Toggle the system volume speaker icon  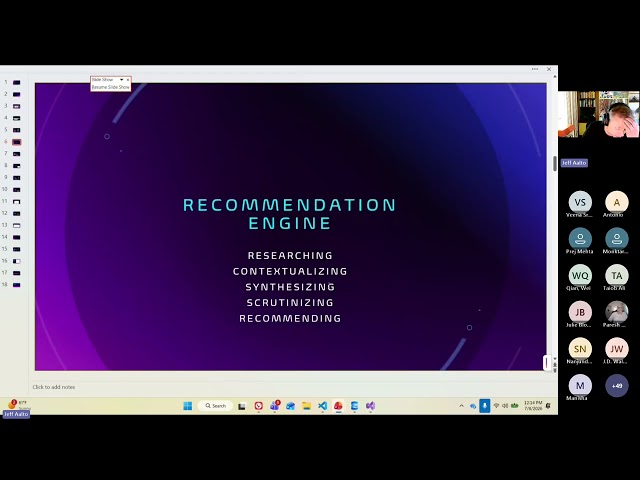pyautogui.click(x=505, y=406)
